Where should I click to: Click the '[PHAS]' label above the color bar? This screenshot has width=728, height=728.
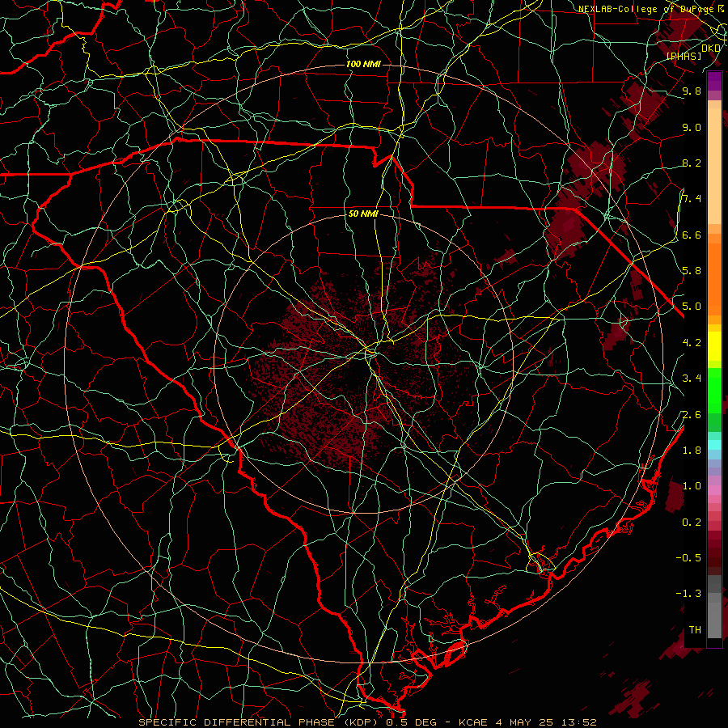(x=684, y=56)
